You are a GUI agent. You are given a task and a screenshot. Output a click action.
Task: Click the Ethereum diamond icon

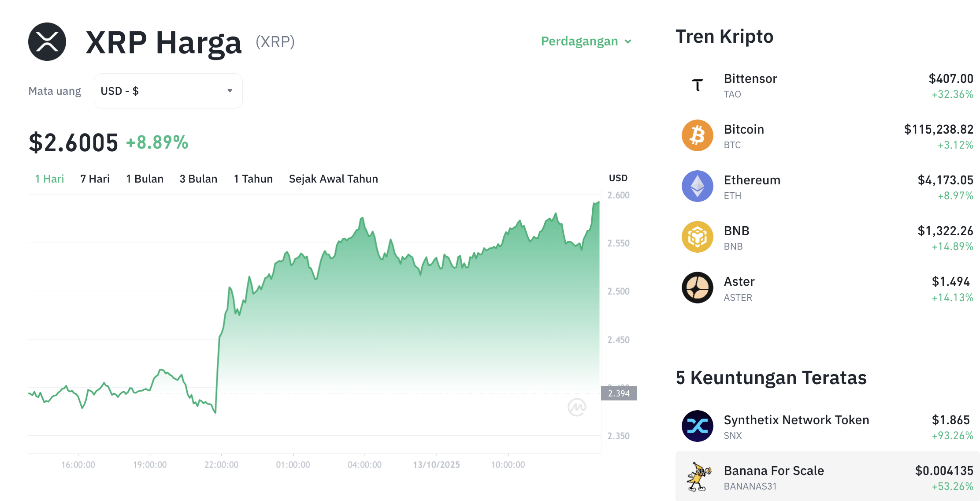[x=697, y=187]
